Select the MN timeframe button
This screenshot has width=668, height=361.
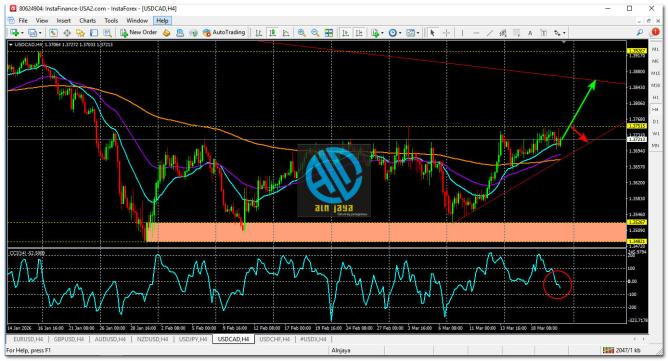coord(655,146)
